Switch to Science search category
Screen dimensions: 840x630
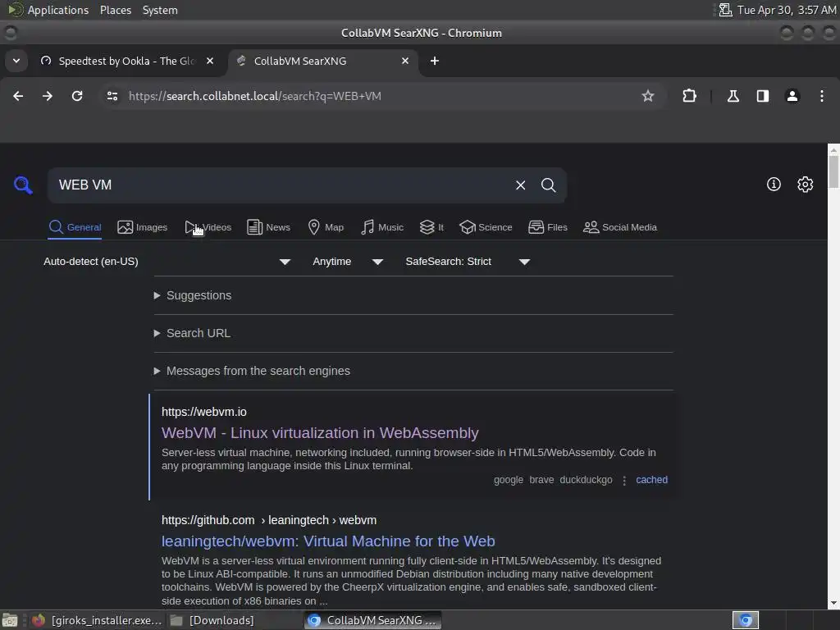pyautogui.click(x=486, y=227)
